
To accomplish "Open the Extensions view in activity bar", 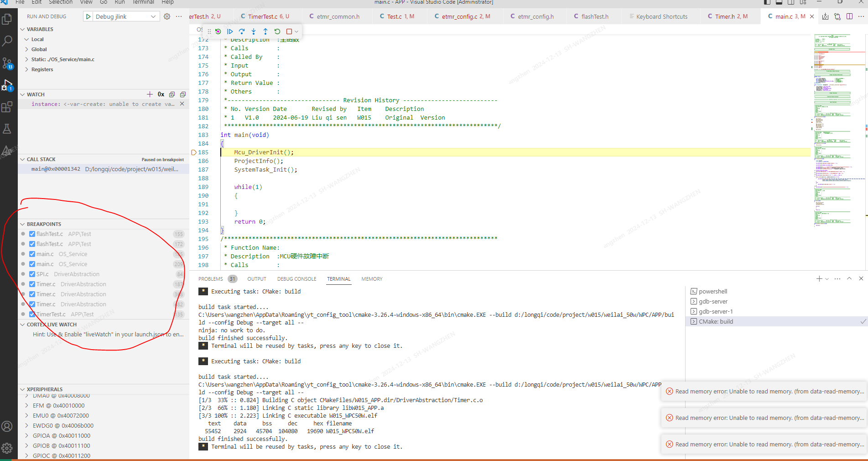I will [x=7, y=107].
